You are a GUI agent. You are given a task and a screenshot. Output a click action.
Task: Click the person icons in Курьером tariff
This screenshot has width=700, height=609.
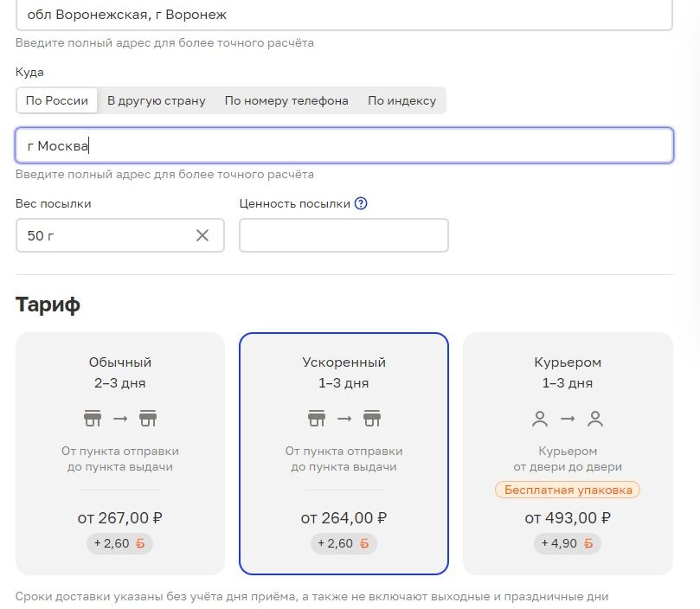[x=568, y=419]
